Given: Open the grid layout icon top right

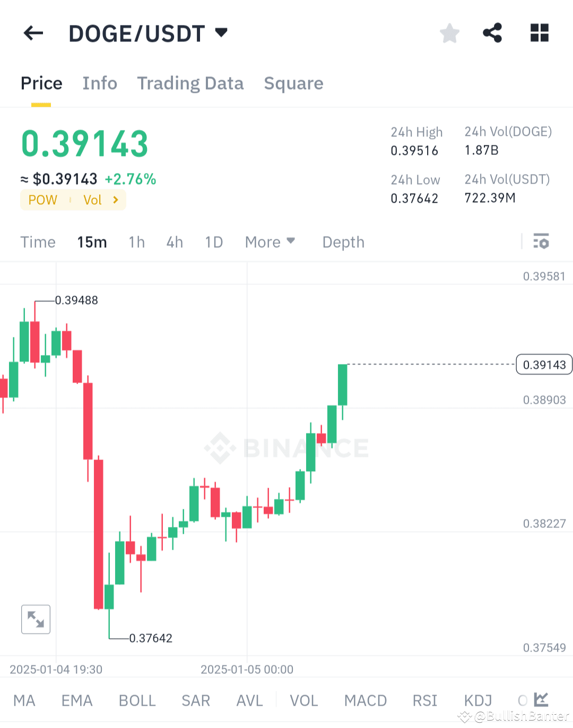Looking at the screenshot, I should pyautogui.click(x=539, y=33).
